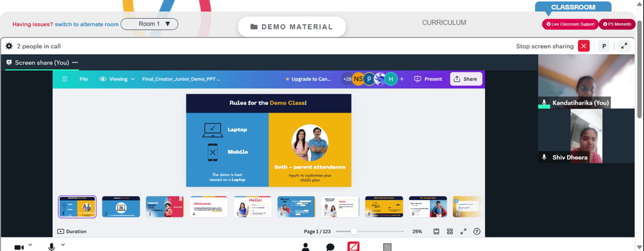Open the Room 1 dropdown

click(149, 24)
